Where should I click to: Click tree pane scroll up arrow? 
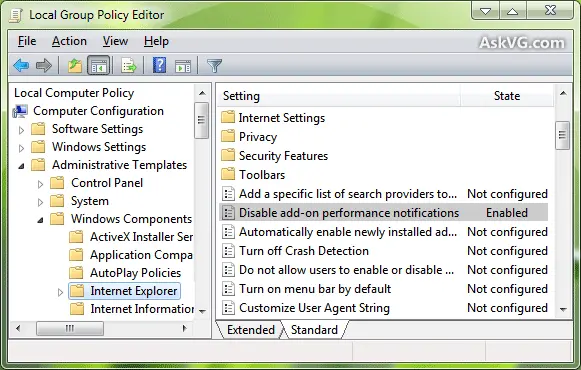(202, 93)
